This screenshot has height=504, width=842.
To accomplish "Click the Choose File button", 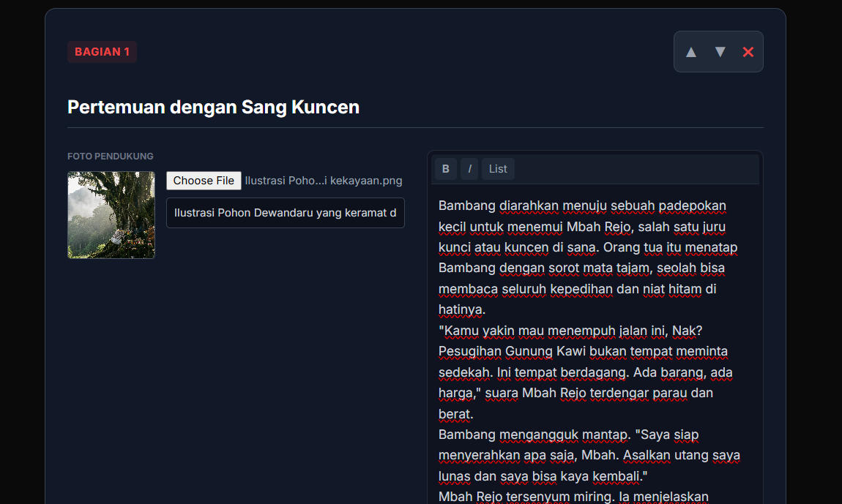I will 204,181.
